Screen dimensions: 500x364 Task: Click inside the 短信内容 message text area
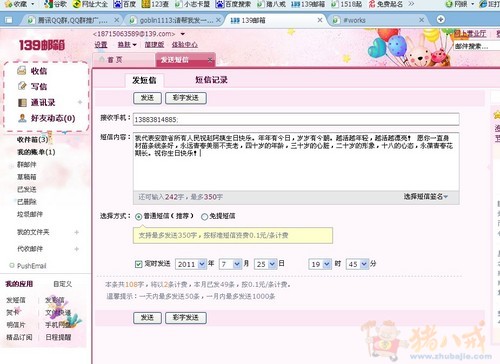coord(296,162)
